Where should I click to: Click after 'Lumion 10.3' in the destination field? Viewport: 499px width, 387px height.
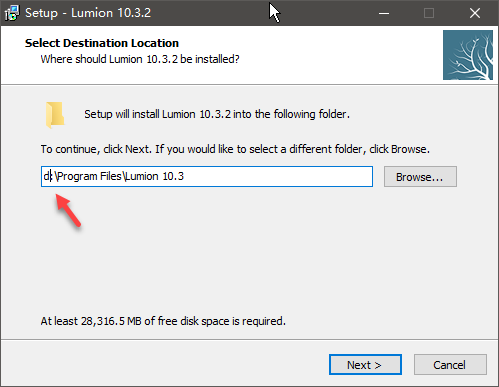coord(184,176)
